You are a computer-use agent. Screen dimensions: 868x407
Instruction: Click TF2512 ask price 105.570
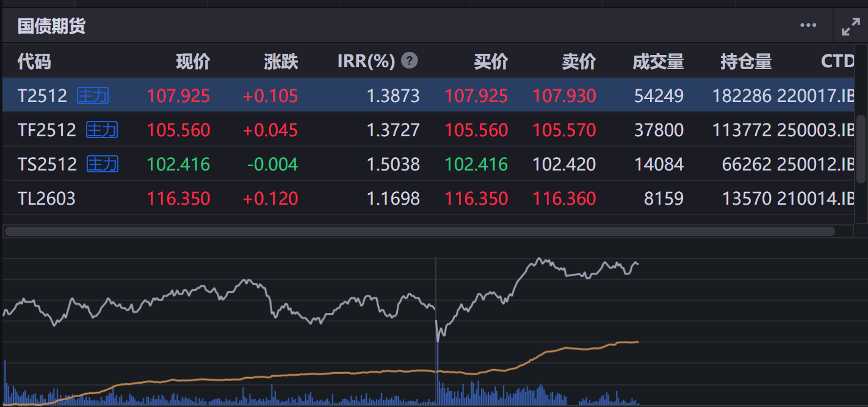(x=564, y=130)
